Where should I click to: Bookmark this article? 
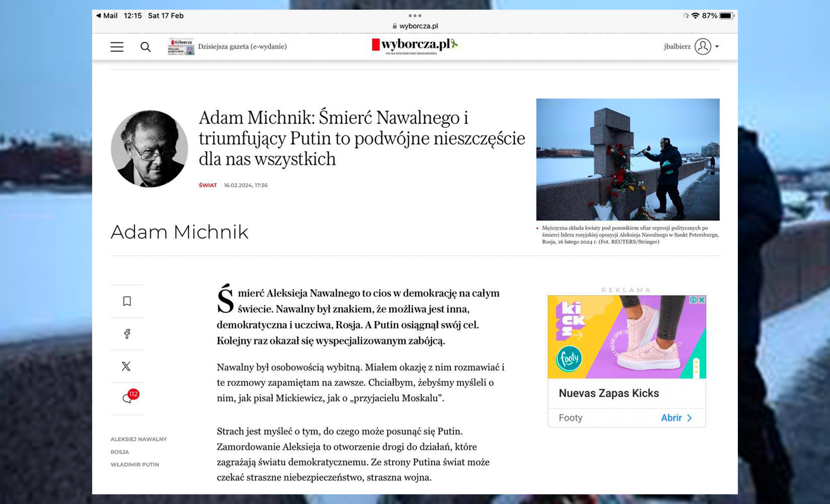(127, 301)
